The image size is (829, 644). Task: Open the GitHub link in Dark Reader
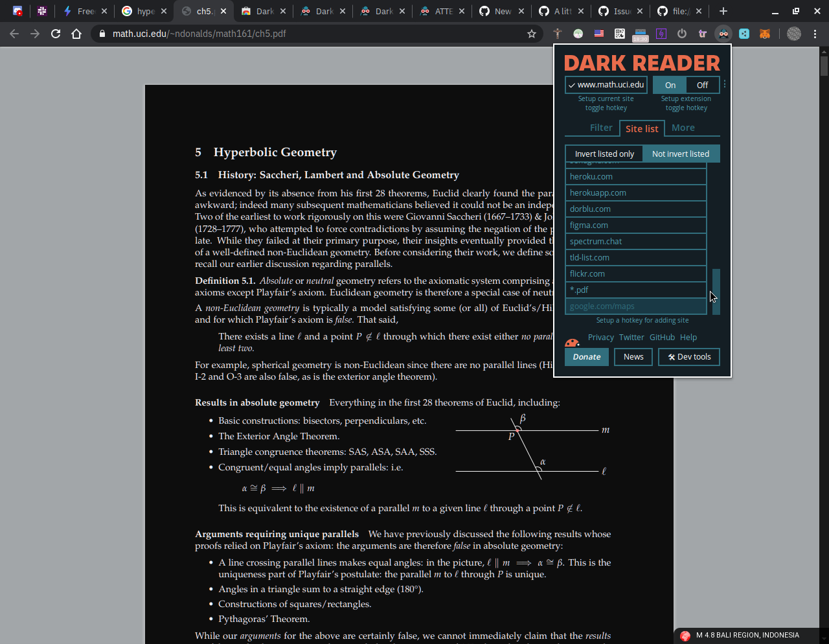point(662,337)
